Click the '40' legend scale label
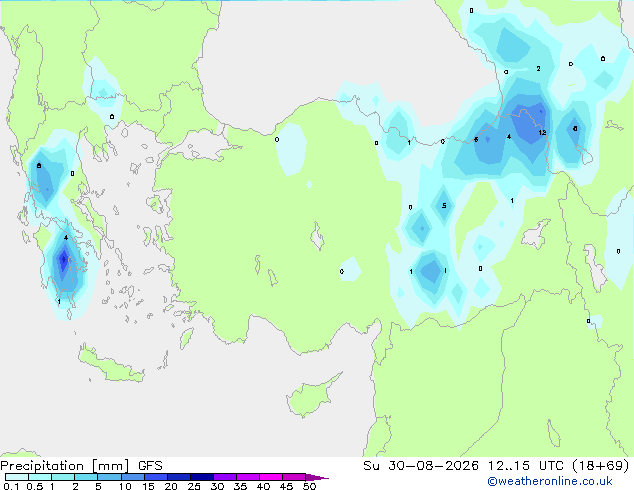Image resolution: width=634 pixels, height=490 pixels. pyautogui.click(x=263, y=486)
